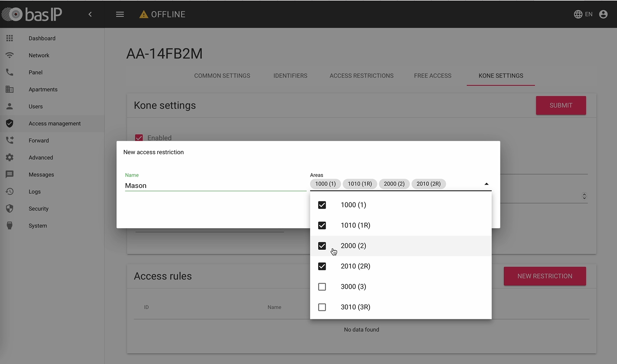Click the numeric stepper up arrow
The width and height of the screenshot is (617, 364).
pos(584,194)
